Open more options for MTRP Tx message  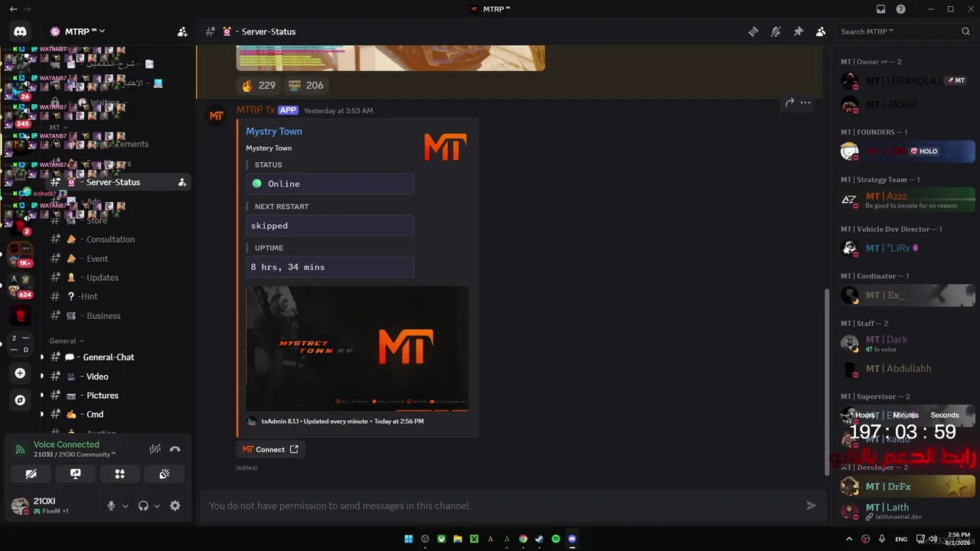coord(805,102)
